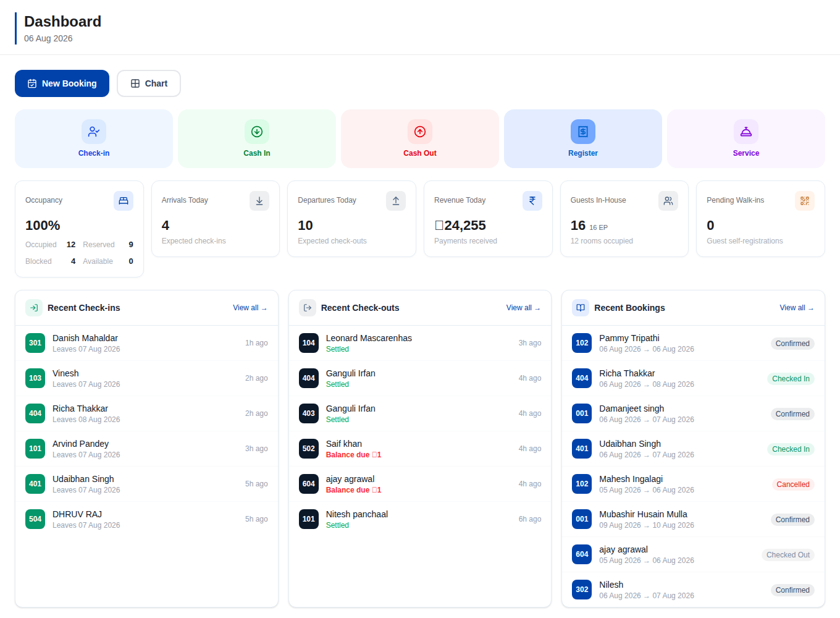Click the 100% occupancy value

coord(43,226)
